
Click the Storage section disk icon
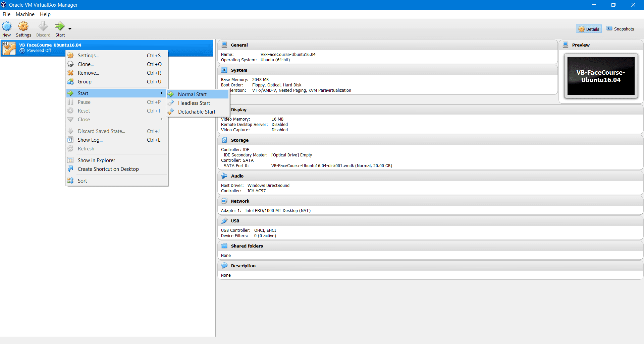click(224, 140)
